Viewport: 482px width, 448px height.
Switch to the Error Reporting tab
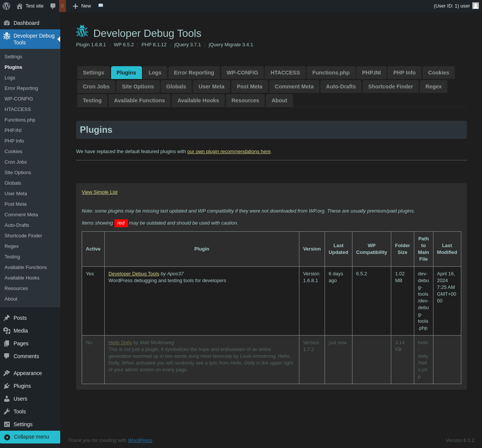[x=194, y=73]
